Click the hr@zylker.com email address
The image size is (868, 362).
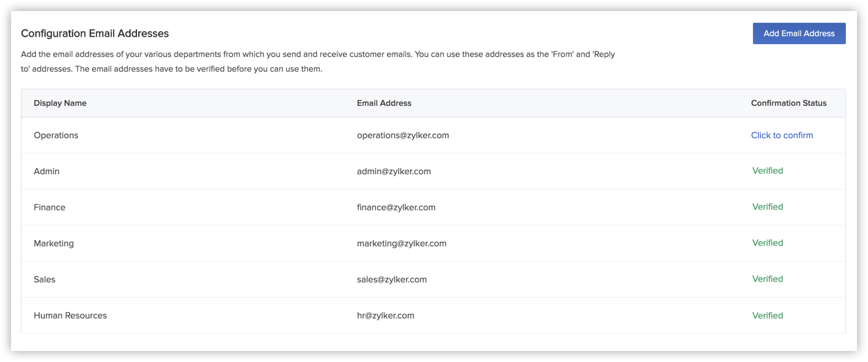386,316
